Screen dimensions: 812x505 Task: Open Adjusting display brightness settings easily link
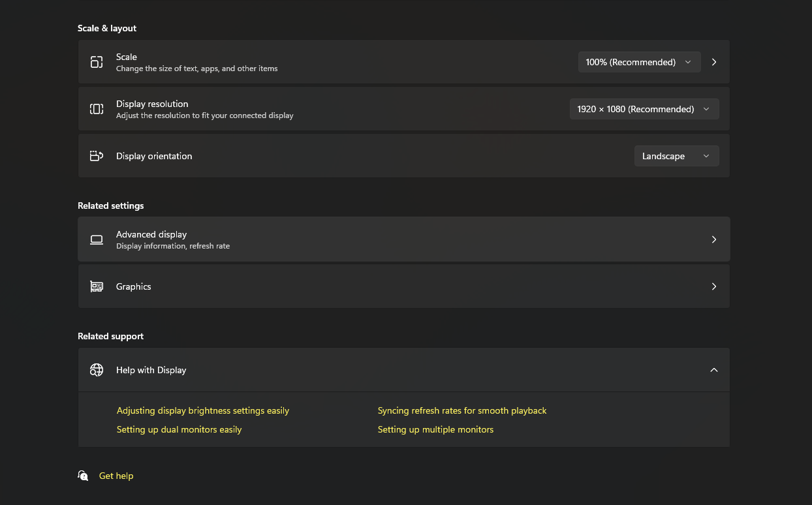pyautogui.click(x=203, y=410)
